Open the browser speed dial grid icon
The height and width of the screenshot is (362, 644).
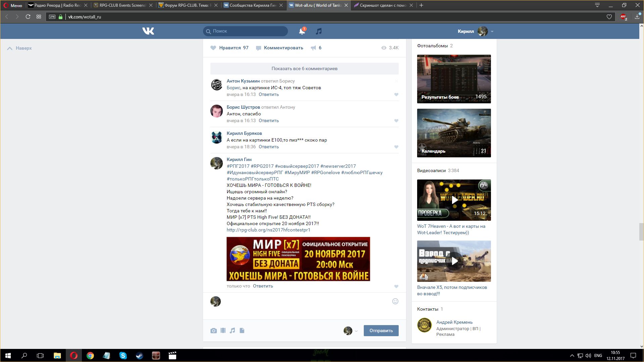[x=39, y=17]
